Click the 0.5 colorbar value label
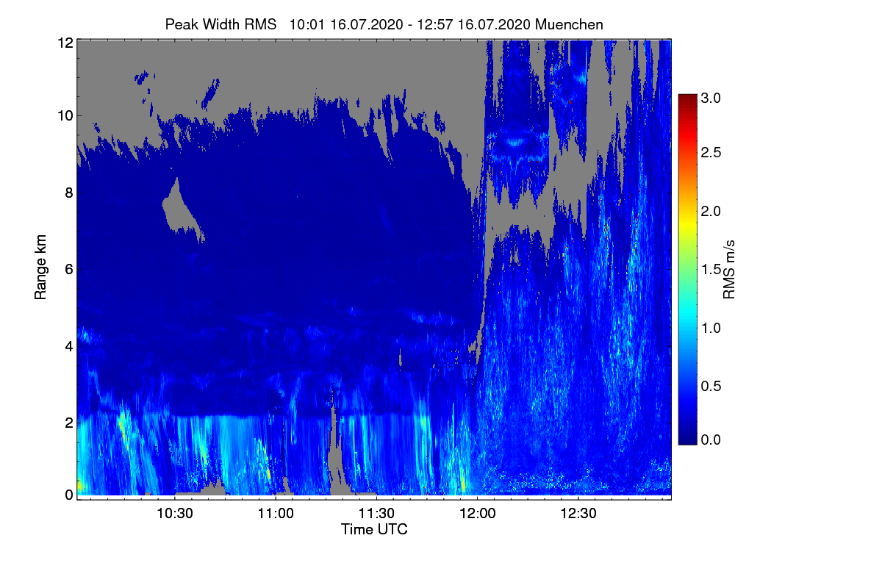Image resolution: width=882 pixels, height=588 pixels. (711, 385)
